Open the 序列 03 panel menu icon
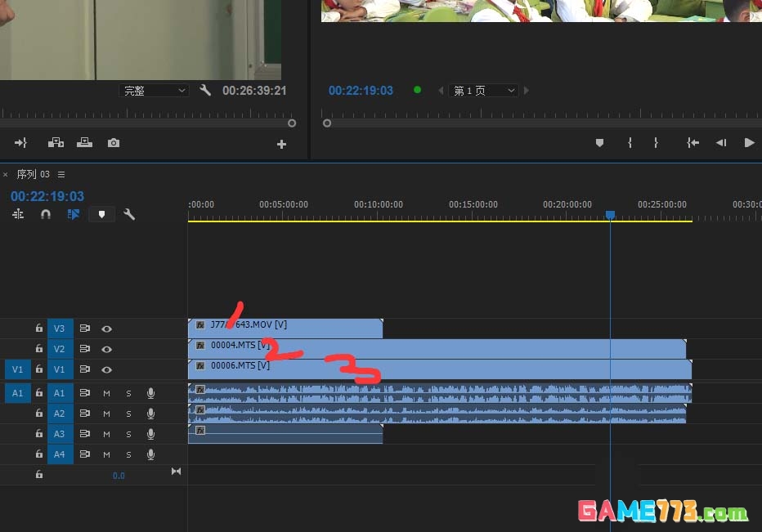762x532 pixels. (x=61, y=174)
